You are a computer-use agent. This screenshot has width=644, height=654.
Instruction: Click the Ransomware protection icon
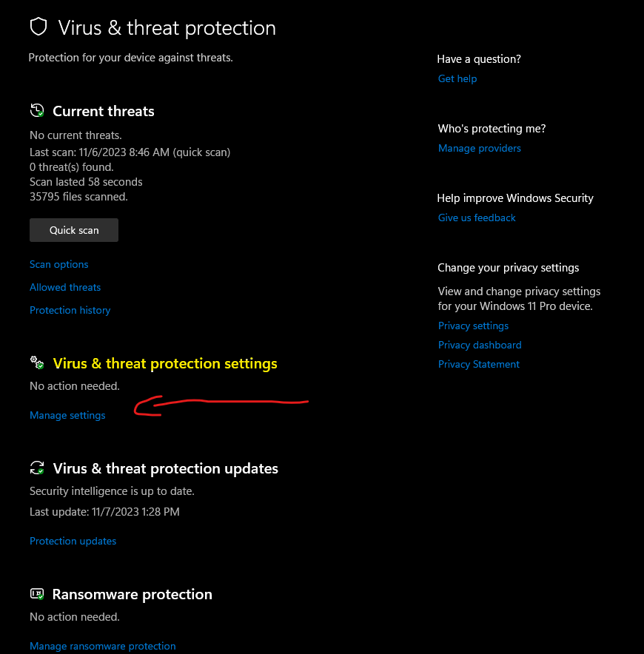[37, 594]
